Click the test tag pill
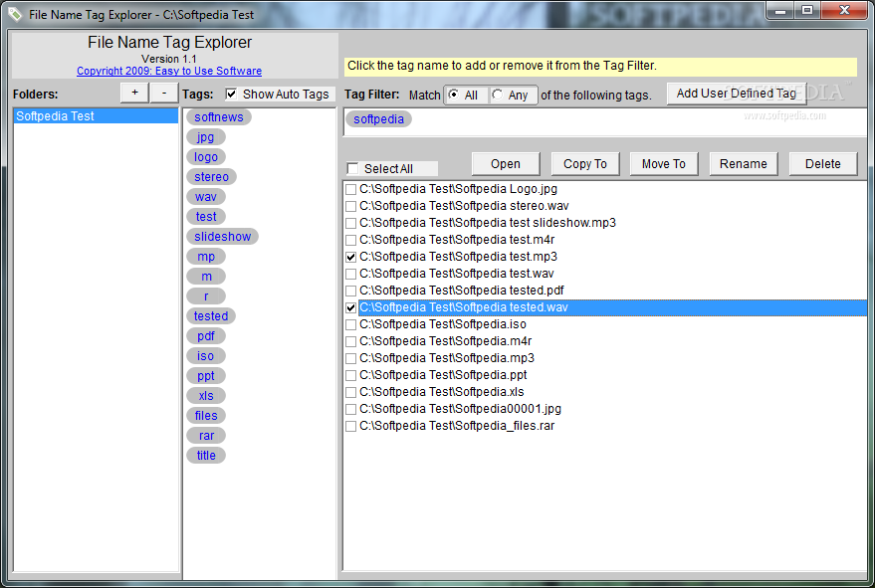Viewport: 875px width, 588px height. [x=206, y=217]
